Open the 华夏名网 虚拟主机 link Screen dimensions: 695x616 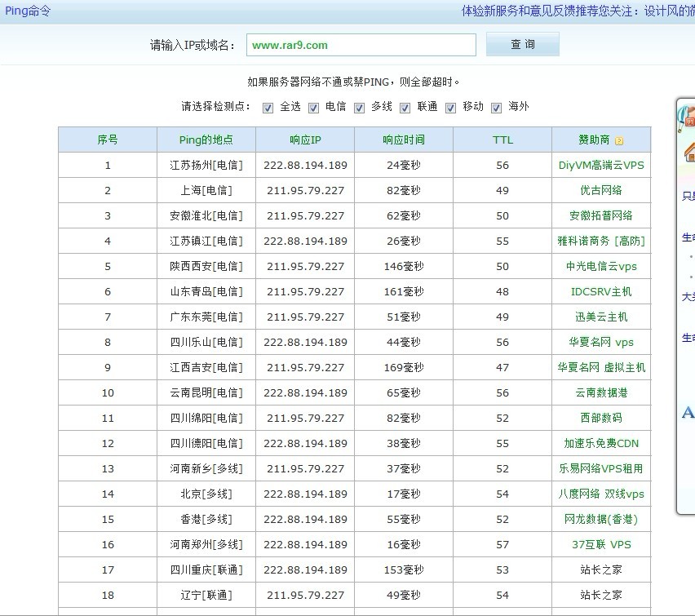[601, 368]
